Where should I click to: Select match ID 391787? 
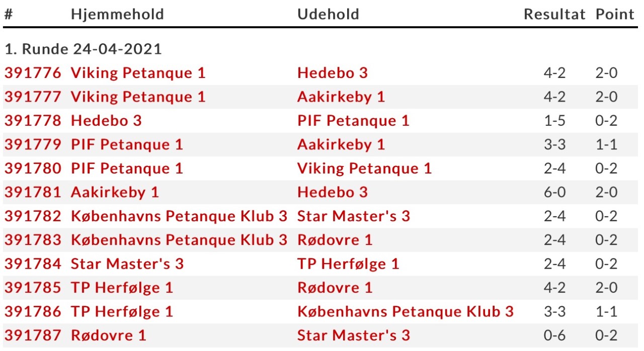(x=33, y=335)
